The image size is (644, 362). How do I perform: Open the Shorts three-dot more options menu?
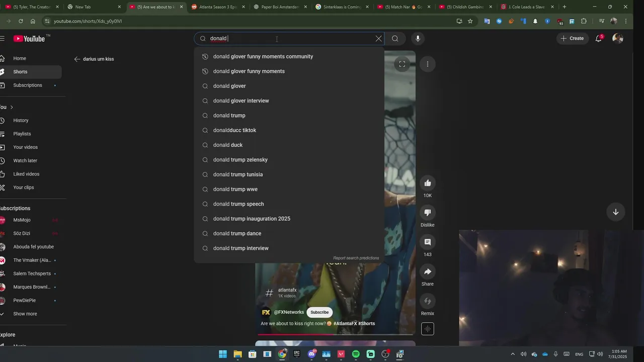click(427, 64)
